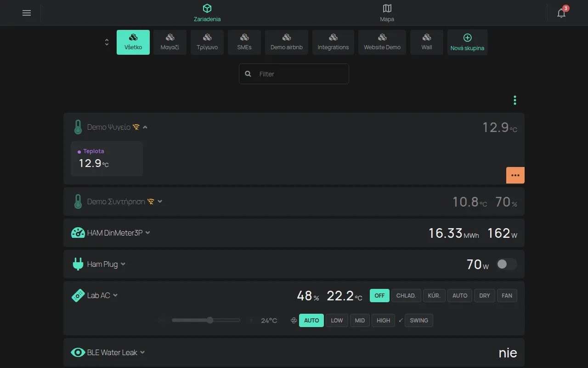Expand the Demo Συντήρηση device
This screenshot has width=588, height=368.
(x=160, y=201)
